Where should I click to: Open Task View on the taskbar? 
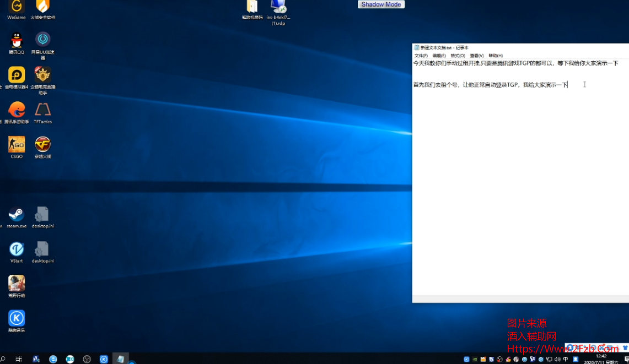coord(18,359)
